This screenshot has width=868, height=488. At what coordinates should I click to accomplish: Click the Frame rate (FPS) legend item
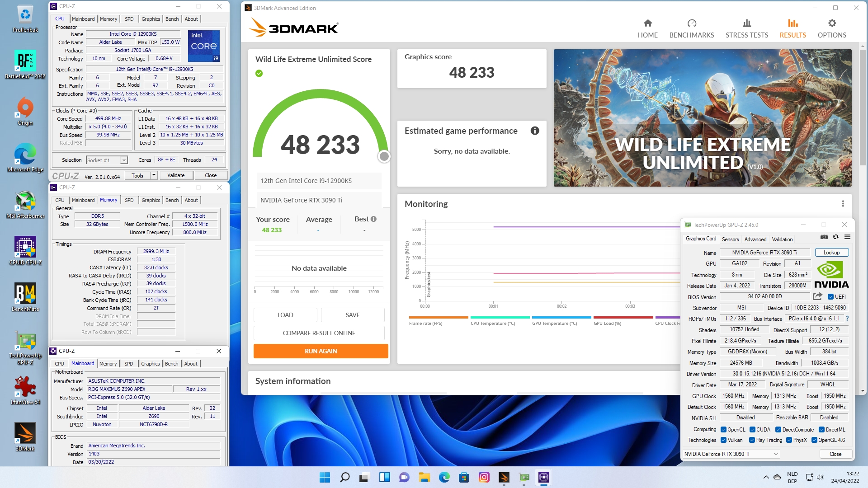(x=438, y=320)
